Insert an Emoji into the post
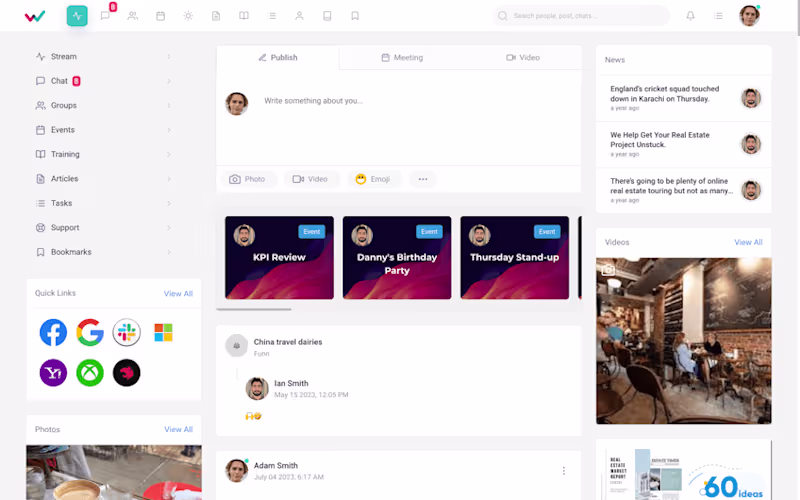This screenshot has width=800, height=500. click(x=373, y=179)
